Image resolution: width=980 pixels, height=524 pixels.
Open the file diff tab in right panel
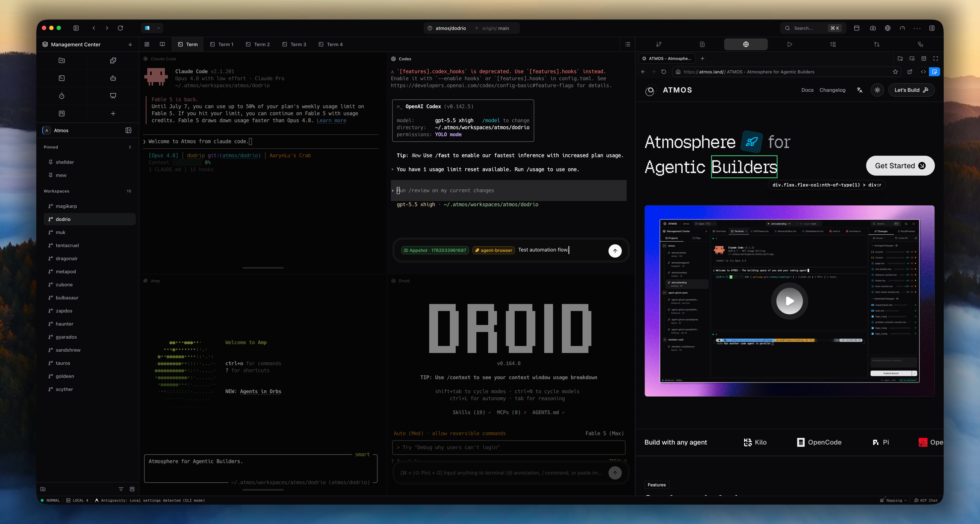pyautogui.click(x=702, y=45)
